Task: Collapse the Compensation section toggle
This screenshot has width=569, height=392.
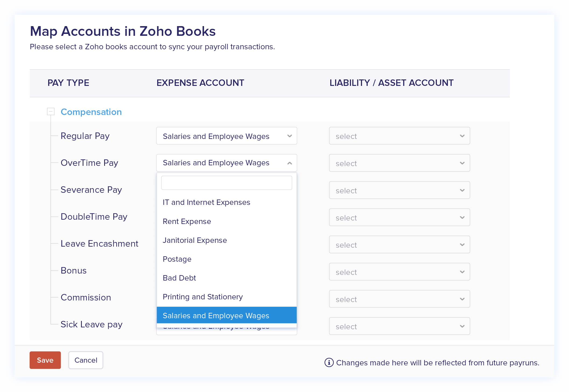Action: coord(51,111)
